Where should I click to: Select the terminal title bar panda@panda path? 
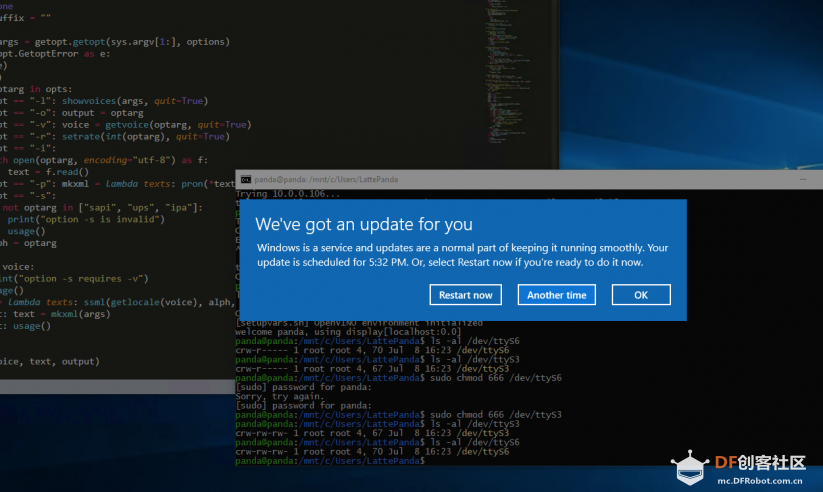coord(326,180)
